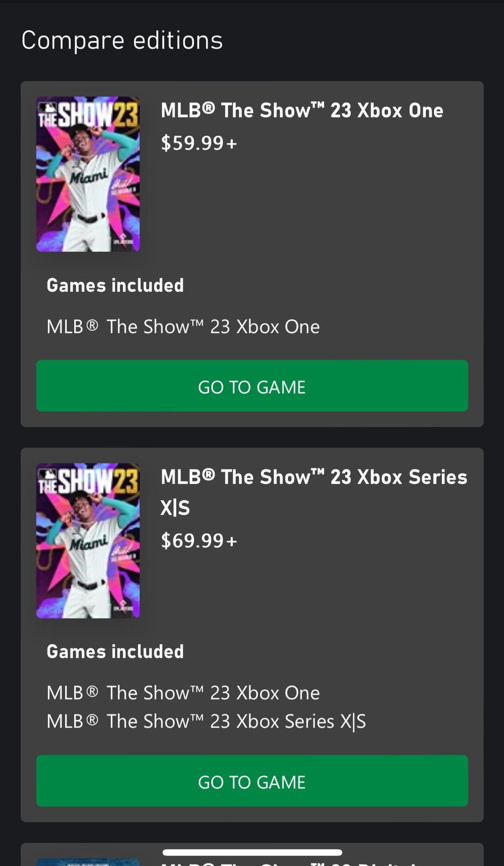The height and width of the screenshot is (866, 504).
Task: Click Games included under the Xbox One edition
Action: click(115, 286)
